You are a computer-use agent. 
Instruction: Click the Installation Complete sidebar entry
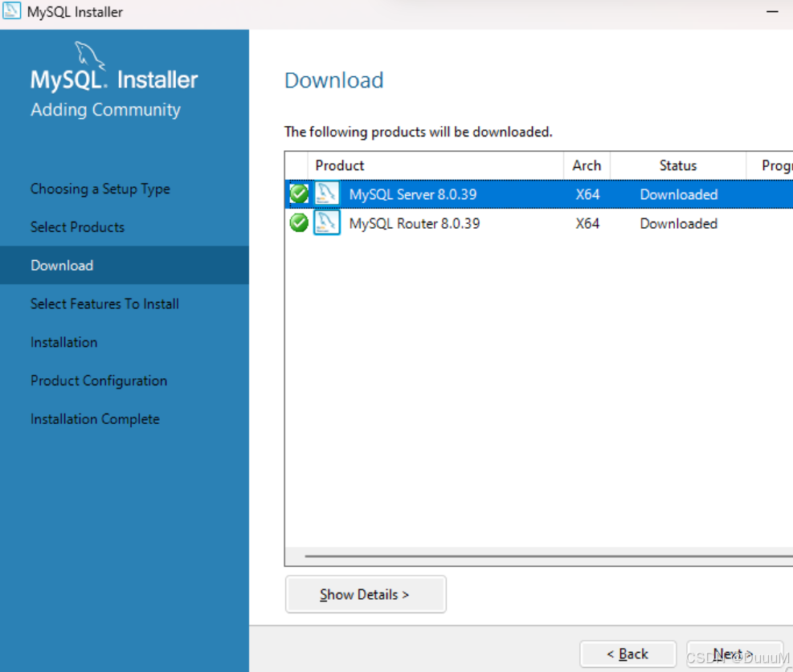[95, 418]
